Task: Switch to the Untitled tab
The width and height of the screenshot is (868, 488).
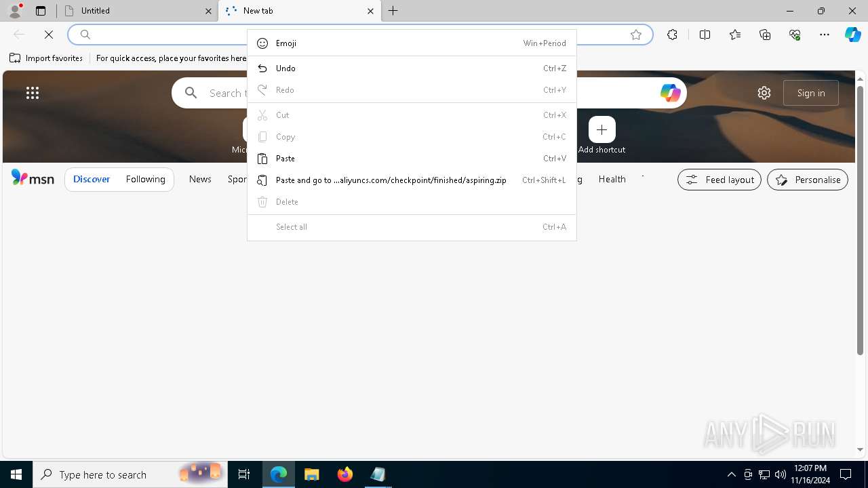Action: (x=138, y=11)
